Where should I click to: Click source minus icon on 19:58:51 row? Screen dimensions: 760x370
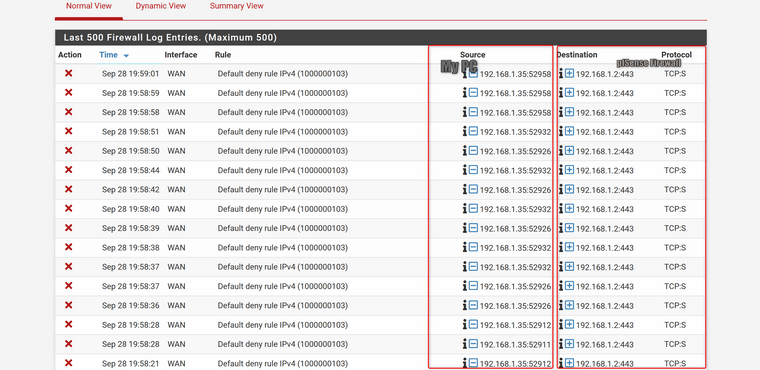[x=473, y=131]
